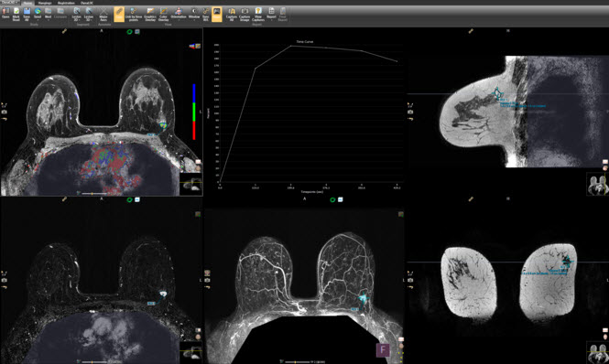Open the Orientation dropdown

179,14
